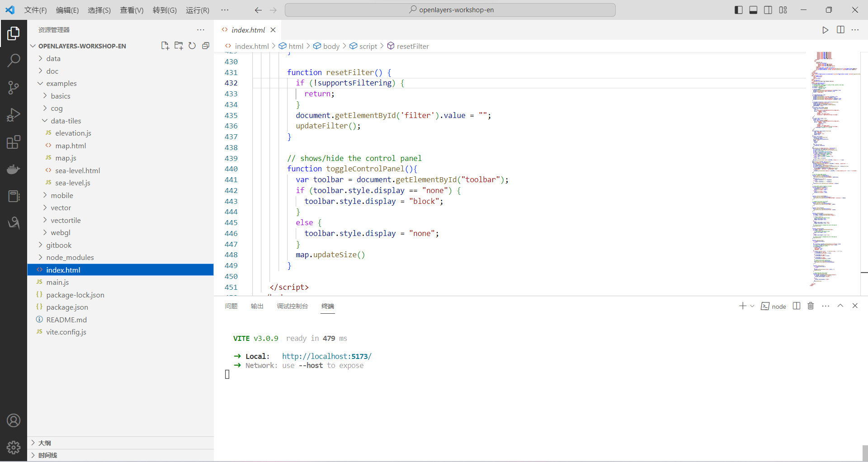Select the script breadcrumb item
The image size is (868, 462).
click(363, 46)
